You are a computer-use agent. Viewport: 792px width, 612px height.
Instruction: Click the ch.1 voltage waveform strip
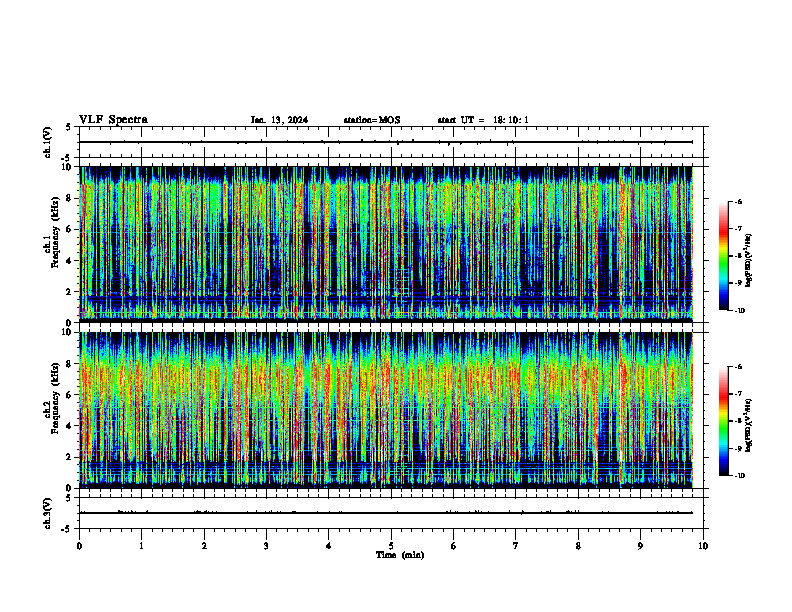pos(391,142)
